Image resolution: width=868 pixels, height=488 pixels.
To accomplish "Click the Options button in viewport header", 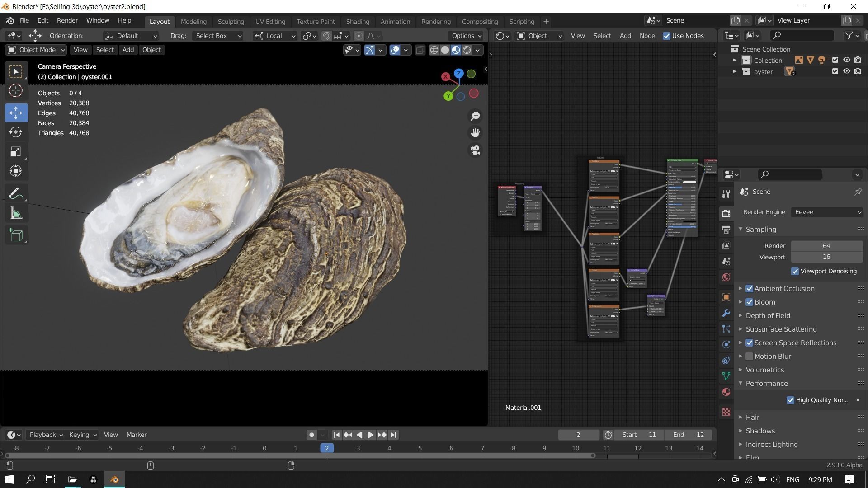I will 466,36.
